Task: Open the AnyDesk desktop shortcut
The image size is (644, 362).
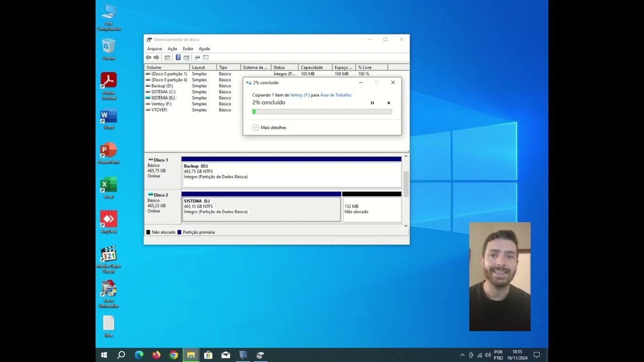Action: (109, 222)
